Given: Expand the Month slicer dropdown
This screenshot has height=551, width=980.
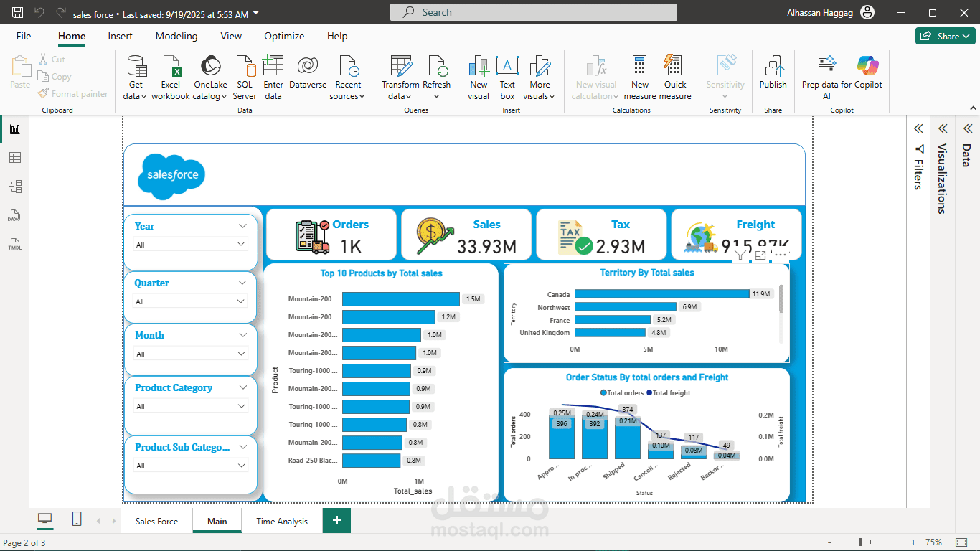Looking at the screenshot, I should coord(241,354).
